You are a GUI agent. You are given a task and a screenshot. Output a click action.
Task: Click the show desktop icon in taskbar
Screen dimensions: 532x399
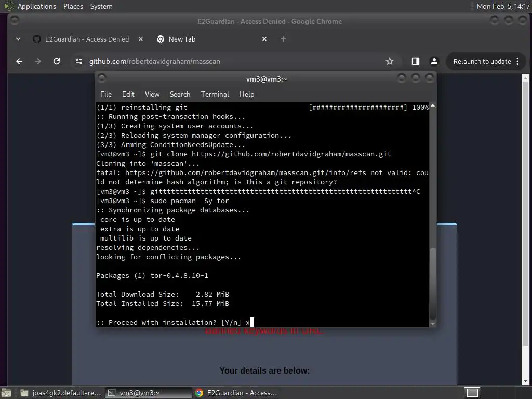click(6, 393)
